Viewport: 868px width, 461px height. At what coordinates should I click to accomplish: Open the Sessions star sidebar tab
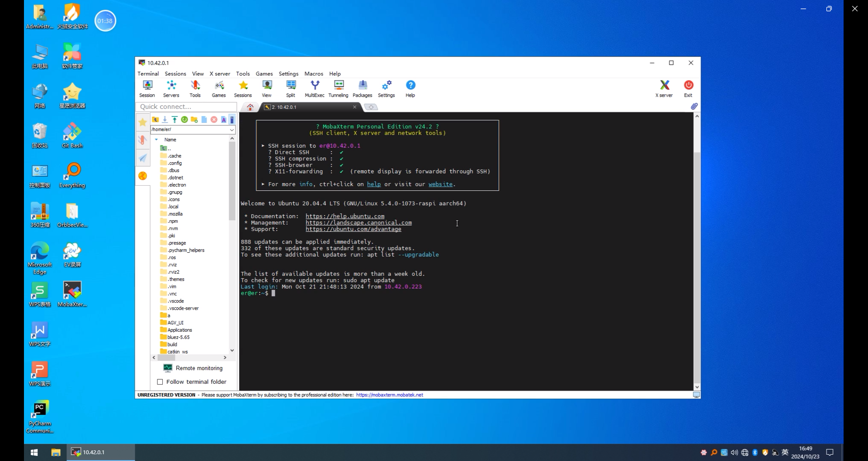pyautogui.click(x=143, y=122)
